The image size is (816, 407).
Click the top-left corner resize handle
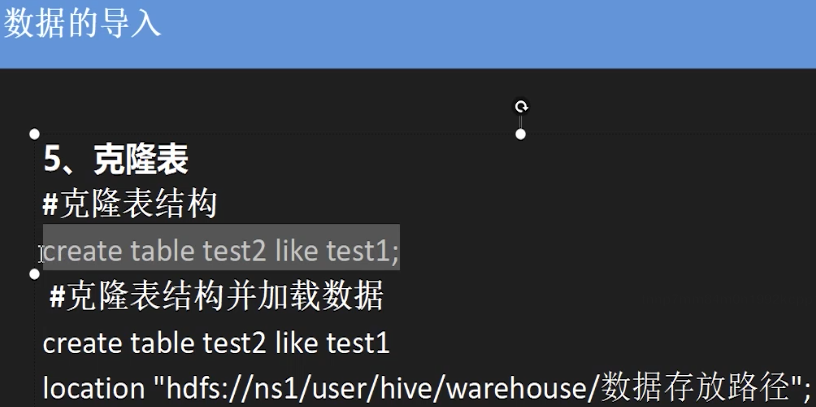tap(35, 133)
